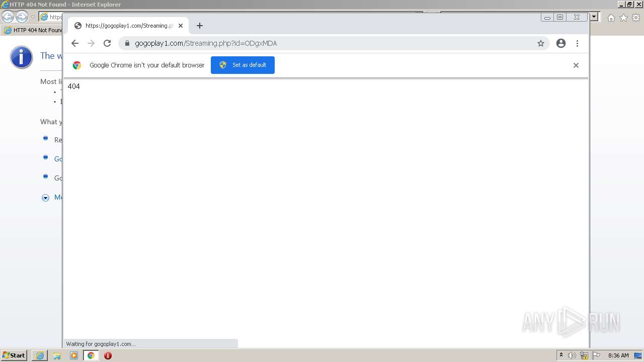Viewport: 644px width, 362px height.
Task: Select the gogoplay1.com Streaming tab
Action: (x=128, y=26)
